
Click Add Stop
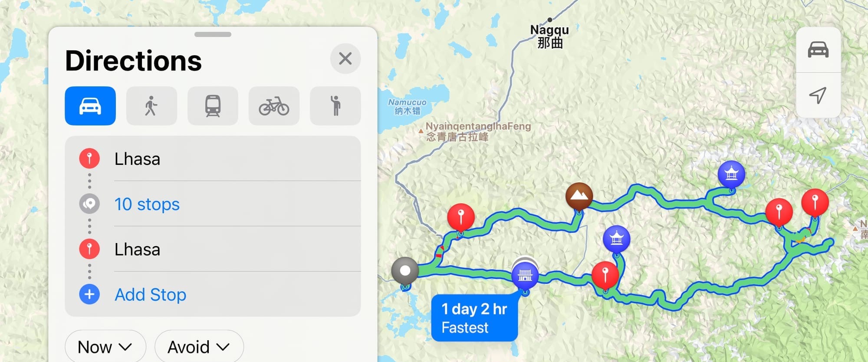[150, 294]
